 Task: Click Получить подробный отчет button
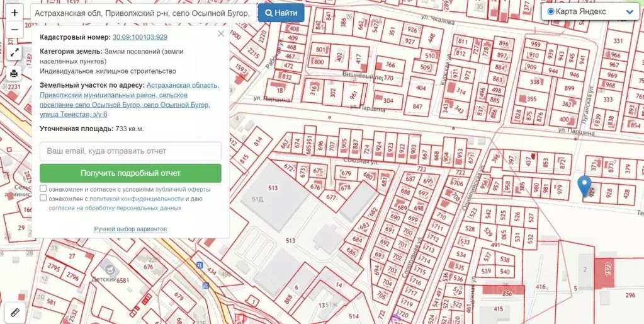tap(130, 173)
